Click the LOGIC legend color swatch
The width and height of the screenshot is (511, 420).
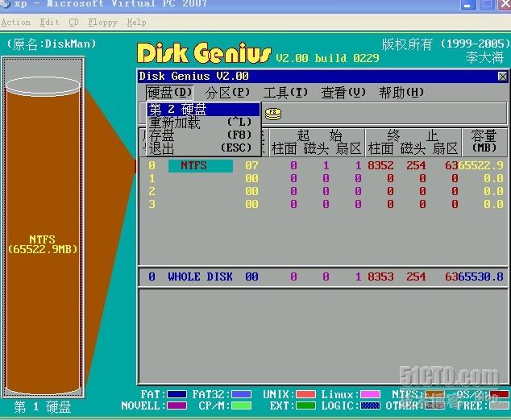click(x=370, y=405)
